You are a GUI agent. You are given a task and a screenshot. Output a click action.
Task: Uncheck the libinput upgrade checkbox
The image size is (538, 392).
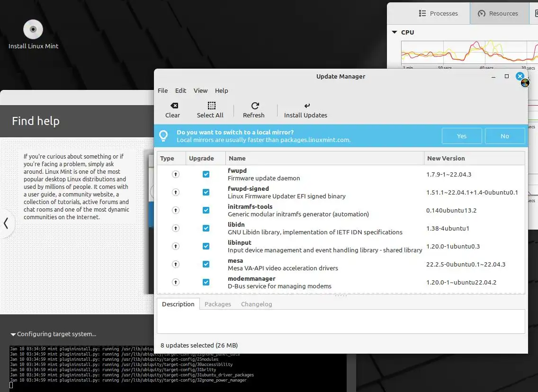click(206, 246)
